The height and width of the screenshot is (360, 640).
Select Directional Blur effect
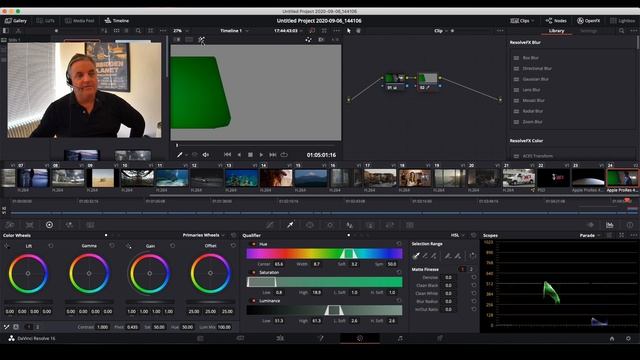pyautogui.click(x=537, y=69)
